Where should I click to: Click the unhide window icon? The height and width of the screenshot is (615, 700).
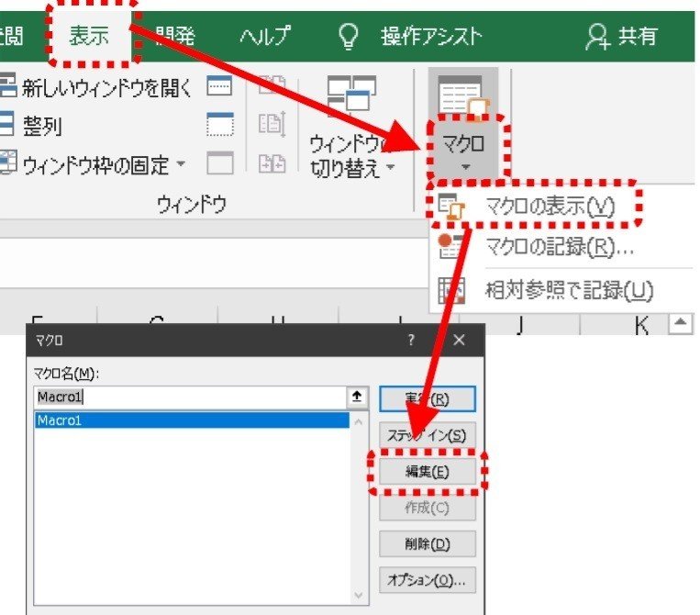219,163
